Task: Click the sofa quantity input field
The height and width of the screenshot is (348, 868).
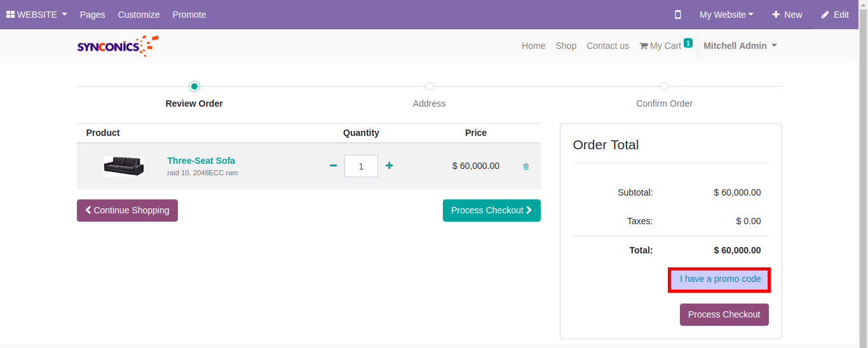Action: pos(361,166)
